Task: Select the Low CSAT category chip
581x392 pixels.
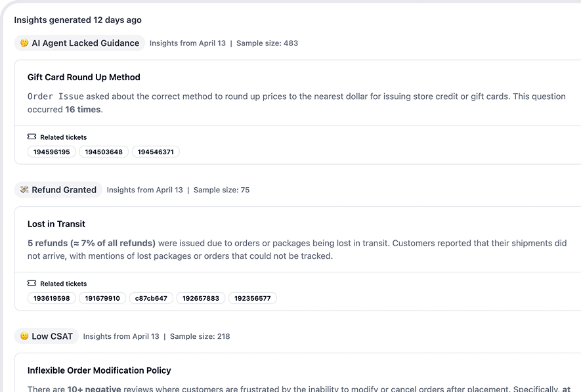Action: click(46, 336)
